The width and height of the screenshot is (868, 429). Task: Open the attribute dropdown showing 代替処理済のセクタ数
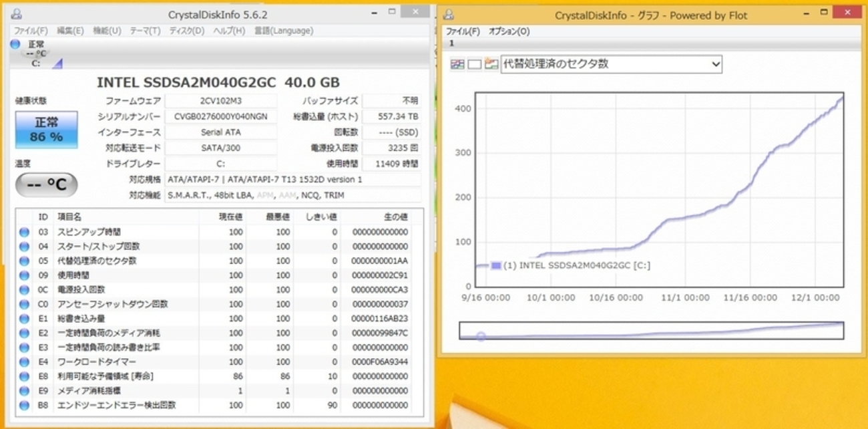tap(612, 64)
